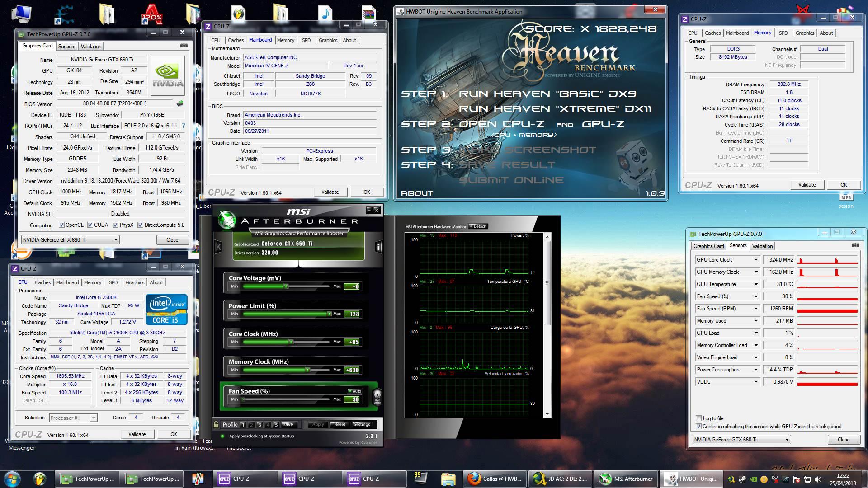Toggle the DirectCompute 5.0 checkbox

tap(141, 225)
